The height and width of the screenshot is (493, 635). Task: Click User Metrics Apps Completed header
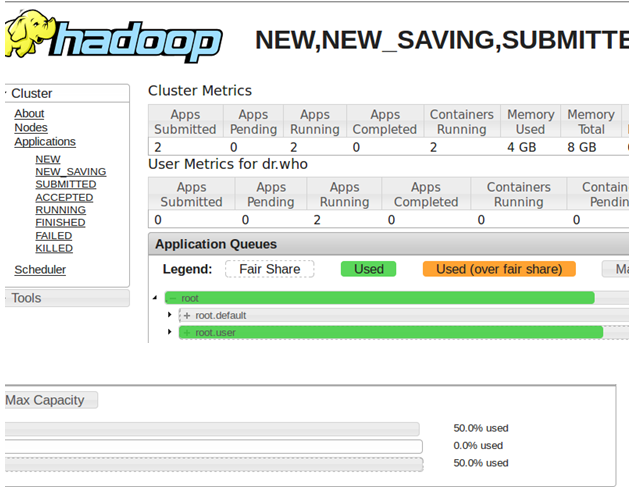pos(426,194)
